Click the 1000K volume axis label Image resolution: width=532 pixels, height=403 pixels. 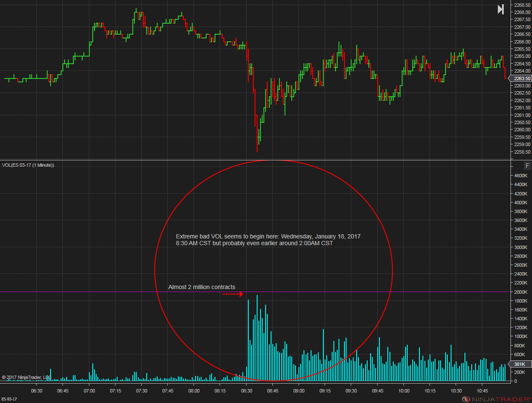point(521,336)
